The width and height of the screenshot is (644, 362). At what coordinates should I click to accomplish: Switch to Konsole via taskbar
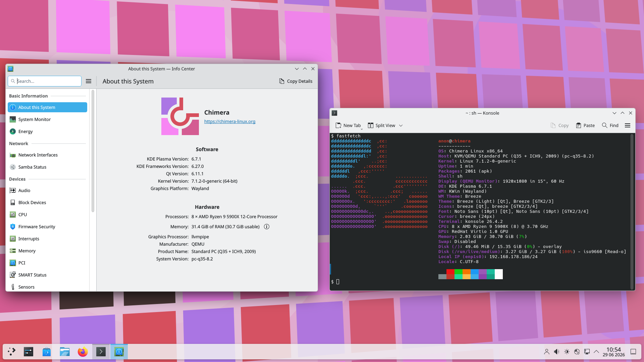101,352
